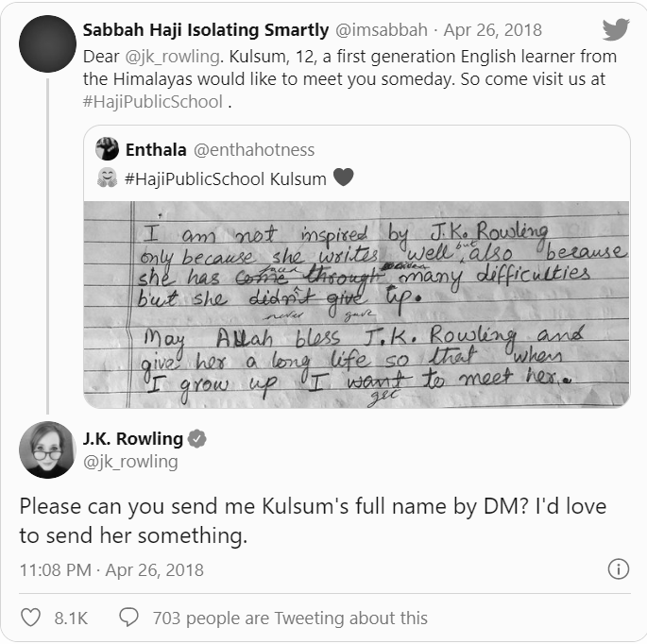Screen dimensions: 647x644
Task: Open the Enthala display name link
Action: 156,149
